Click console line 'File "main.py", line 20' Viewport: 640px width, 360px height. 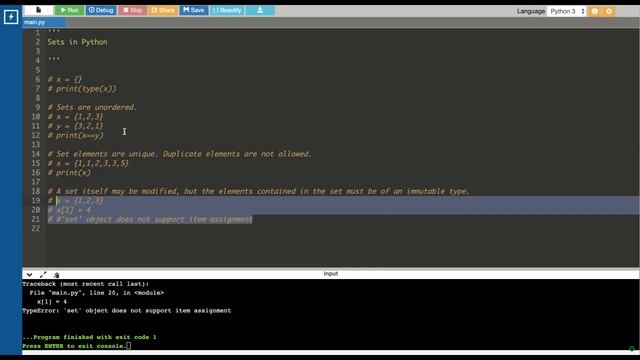point(96,293)
